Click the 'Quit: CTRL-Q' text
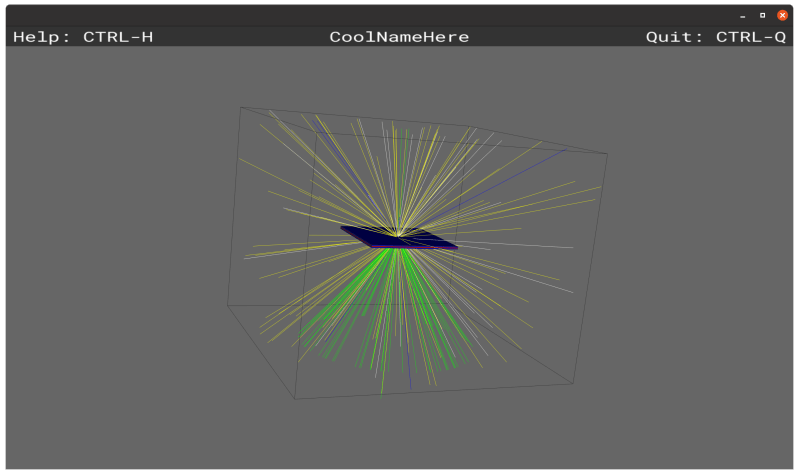This screenshot has height=475, width=799. coord(716,37)
